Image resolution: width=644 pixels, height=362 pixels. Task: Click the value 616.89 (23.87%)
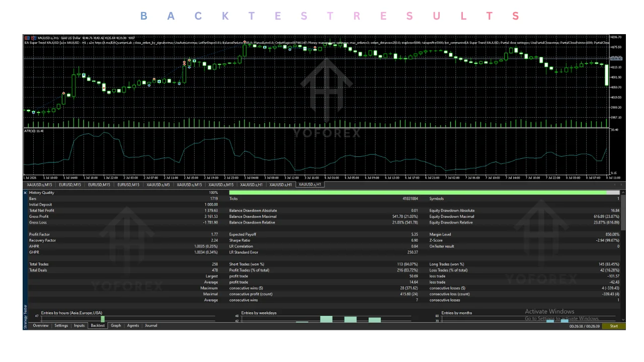point(606,217)
